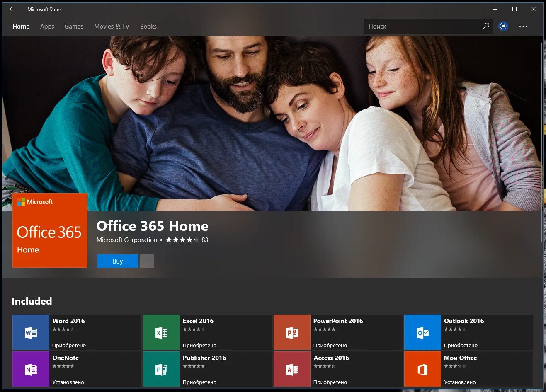This screenshot has width=546, height=392.
Task: Open the Access 2016 app icon
Action: 292,369
